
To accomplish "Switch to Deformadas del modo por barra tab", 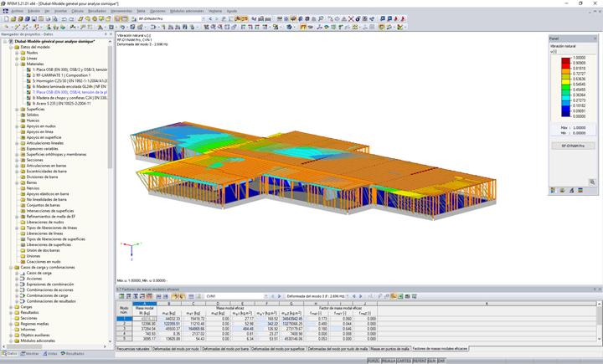I will coord(225,349).
